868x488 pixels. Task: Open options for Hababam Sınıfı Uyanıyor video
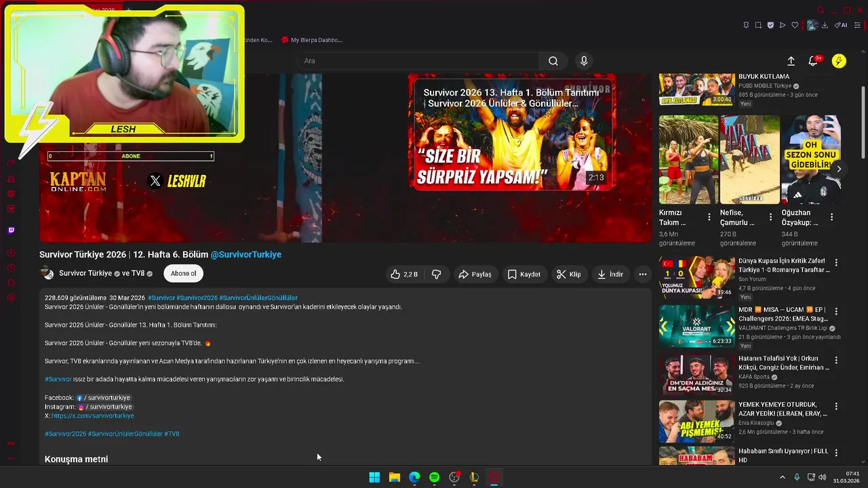(836, 453)
